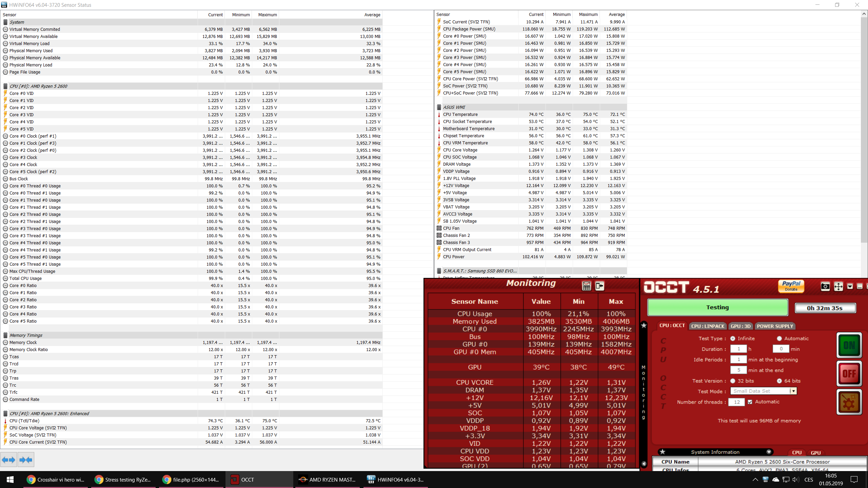Click the calculator icon in Monitoring panel
This screenshot has height=488, width=868.
click(587, 286)
